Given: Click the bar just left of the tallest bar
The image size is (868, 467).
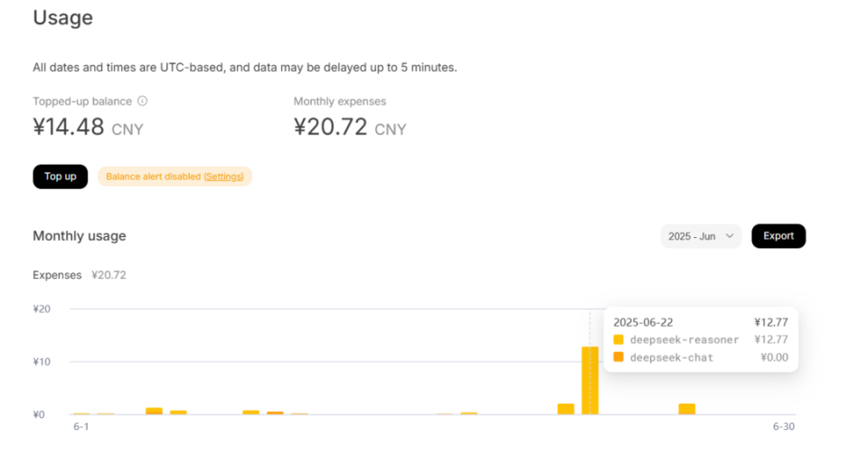Looking at the screenshot, I should (566, 409).
